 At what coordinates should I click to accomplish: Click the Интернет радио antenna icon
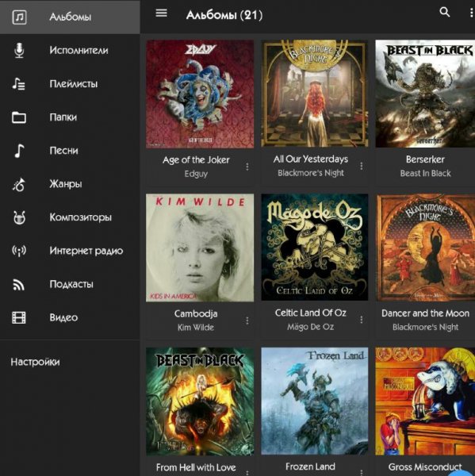[19, 251]
